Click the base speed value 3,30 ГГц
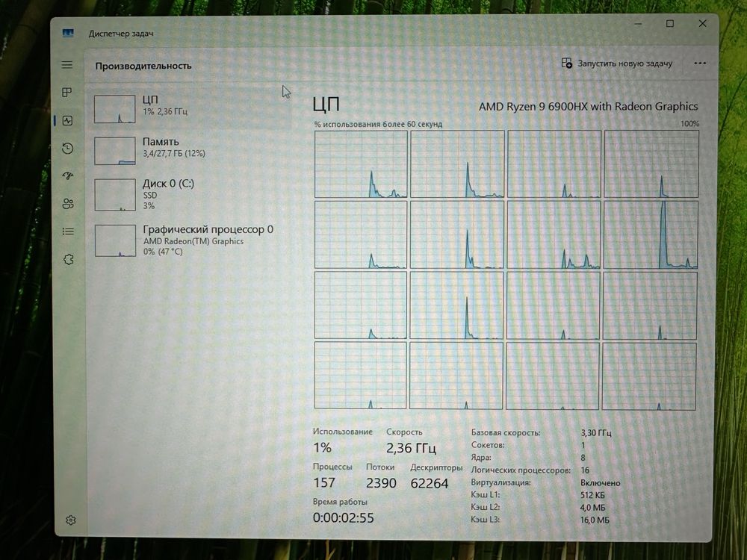 pos(595,432)
